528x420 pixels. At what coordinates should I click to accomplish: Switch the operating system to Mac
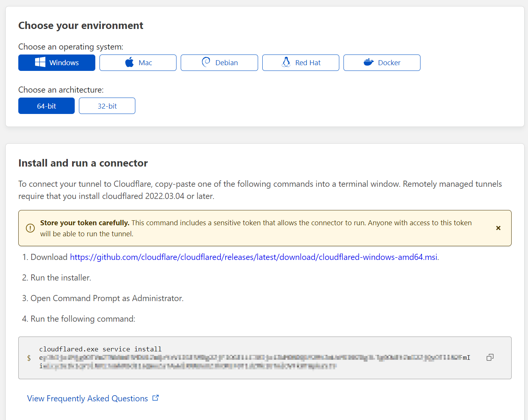(x=138, y=63)
